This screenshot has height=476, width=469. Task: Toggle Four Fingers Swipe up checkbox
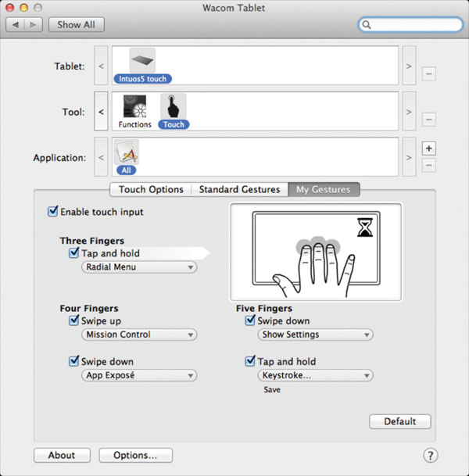[x=73, y=320]
